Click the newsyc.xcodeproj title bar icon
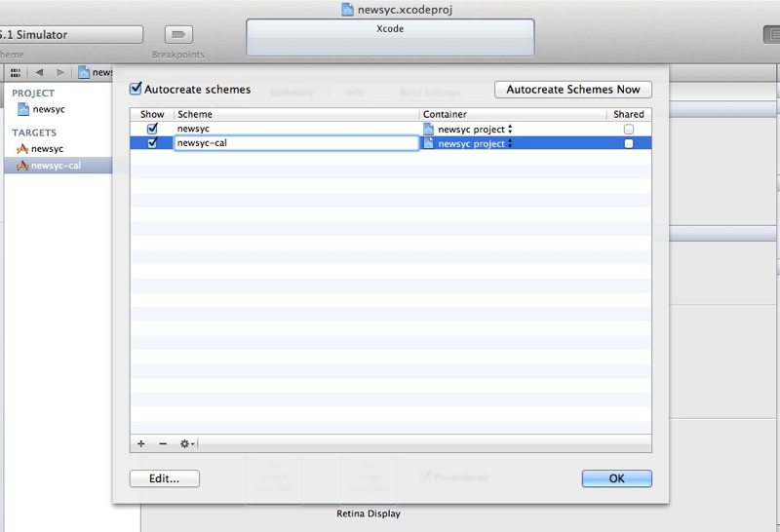780x532 pixels. 347,9
